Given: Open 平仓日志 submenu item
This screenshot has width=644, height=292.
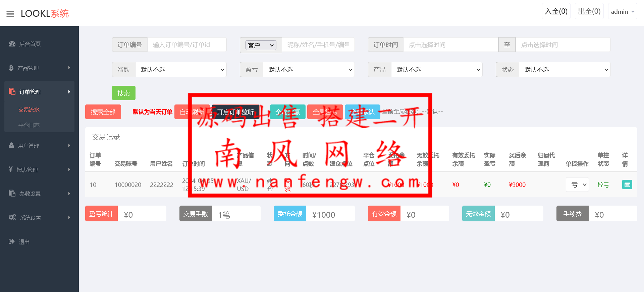Looking at the screenshot, I should (29, 125).
